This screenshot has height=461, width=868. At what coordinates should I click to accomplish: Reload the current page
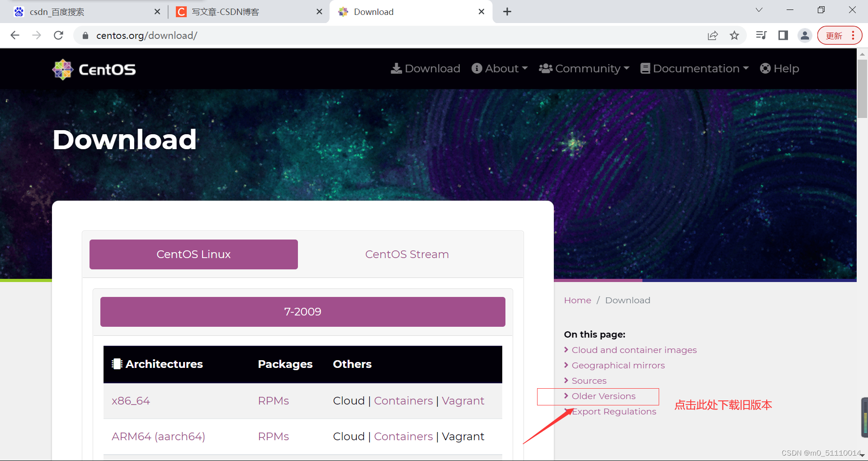pos(58,35)
